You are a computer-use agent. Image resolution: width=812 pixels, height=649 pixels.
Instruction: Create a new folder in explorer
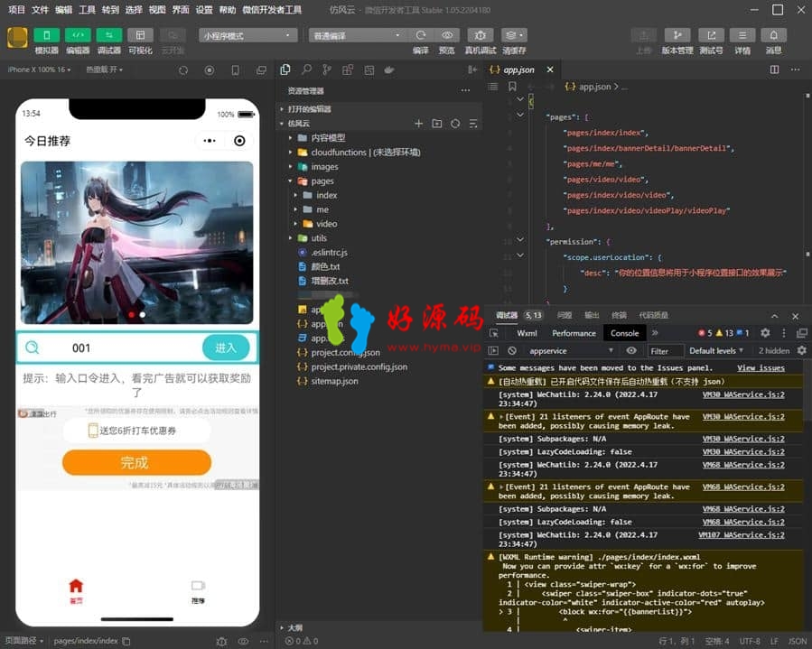(437, 123)
